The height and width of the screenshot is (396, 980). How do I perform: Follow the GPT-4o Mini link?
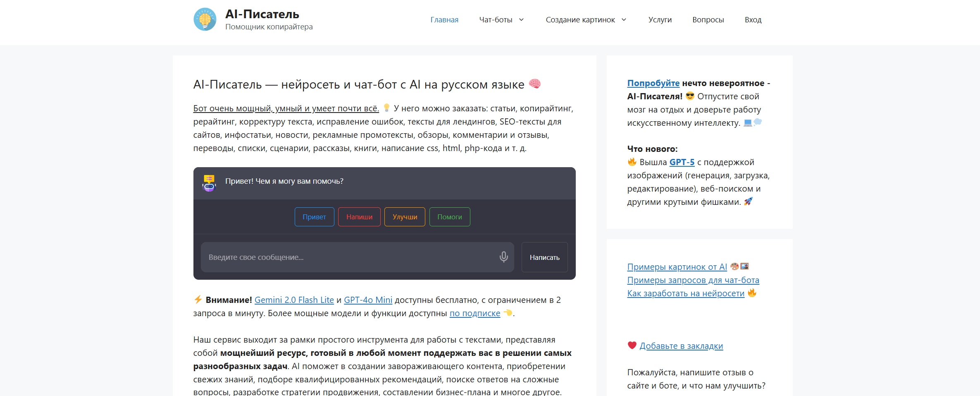pos(368,300)
